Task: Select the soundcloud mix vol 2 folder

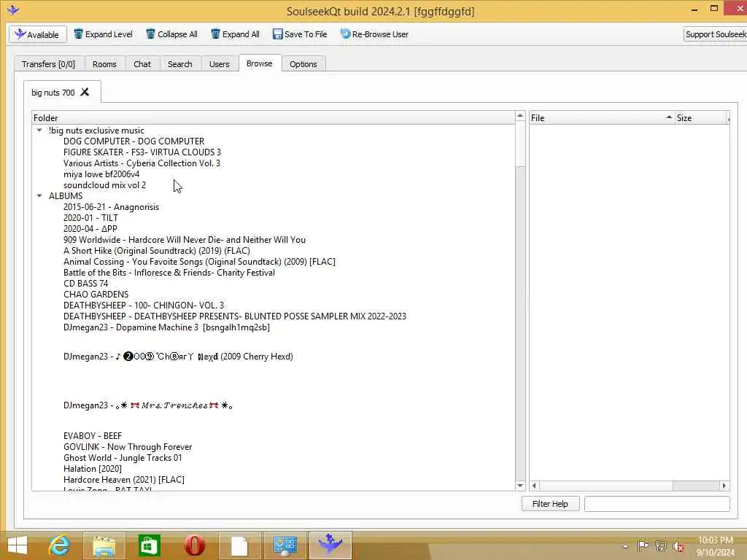Action: click(x=105, y=184)
